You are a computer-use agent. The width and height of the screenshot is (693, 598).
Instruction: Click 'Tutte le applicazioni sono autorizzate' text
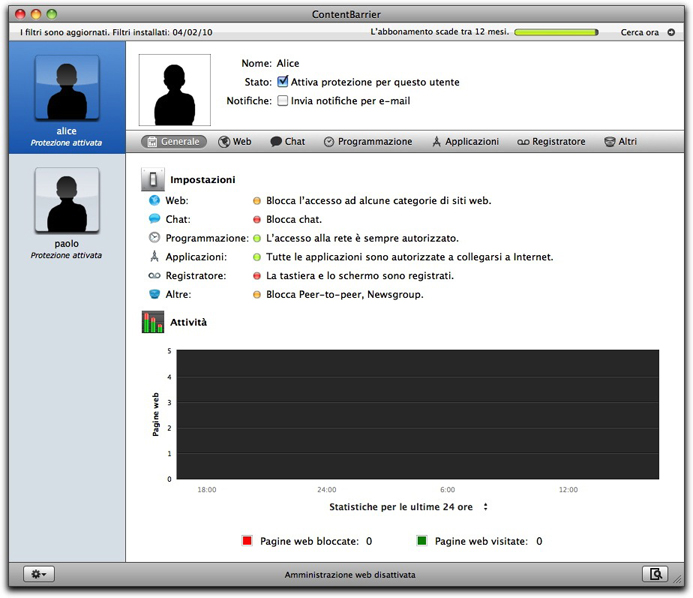click(x=410, y=257)
